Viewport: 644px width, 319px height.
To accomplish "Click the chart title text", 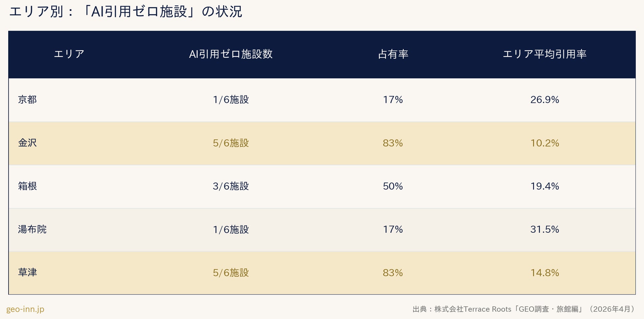I will click(x=125, y=12).
